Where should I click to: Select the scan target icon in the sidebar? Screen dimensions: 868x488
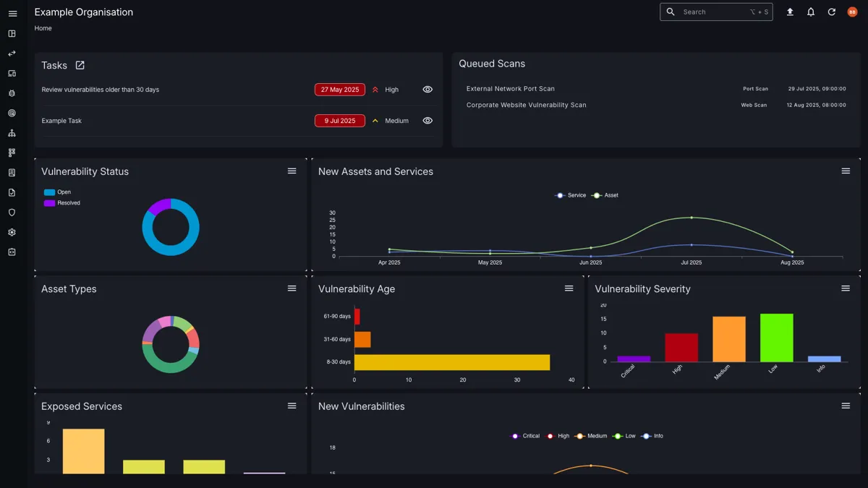(x=12, y=113)
